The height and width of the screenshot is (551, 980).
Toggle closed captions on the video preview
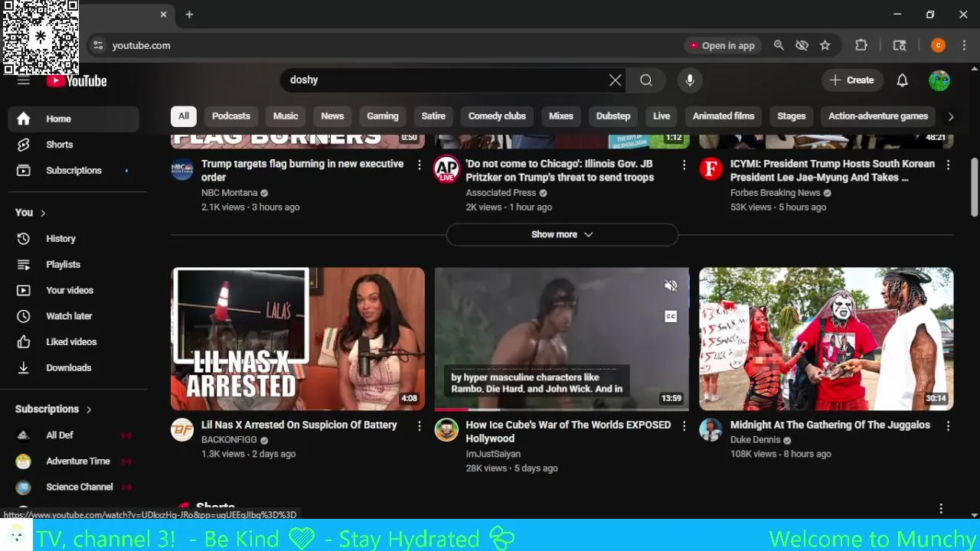click(671, 316)
